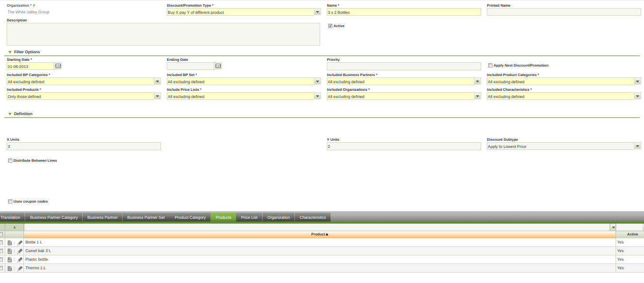Click The White Valley Group organization text
The height and width of the screenshot is (283, 644).
[28, 12]
